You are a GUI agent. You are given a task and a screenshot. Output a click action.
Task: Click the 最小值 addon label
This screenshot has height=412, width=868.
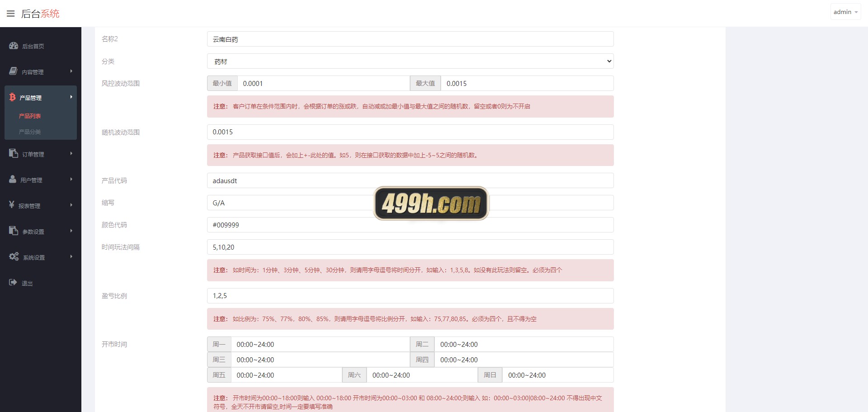[222, 83]
